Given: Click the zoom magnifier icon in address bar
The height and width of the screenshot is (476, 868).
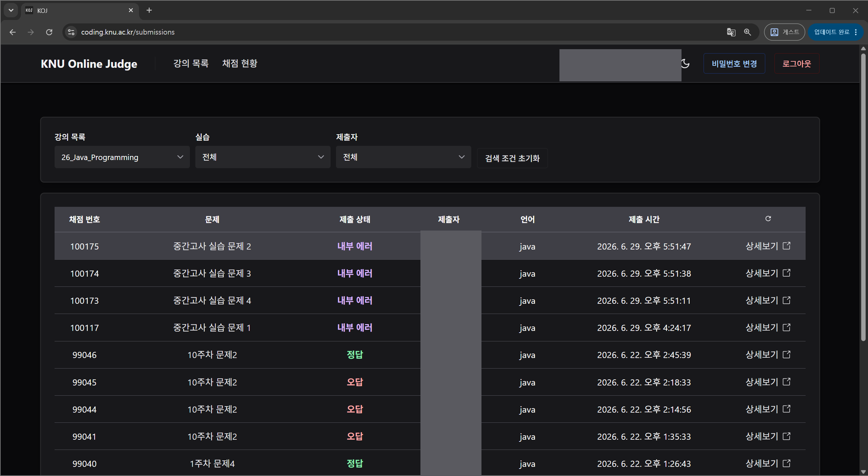Looking at the screenshot, I should (x=748, y=32).
